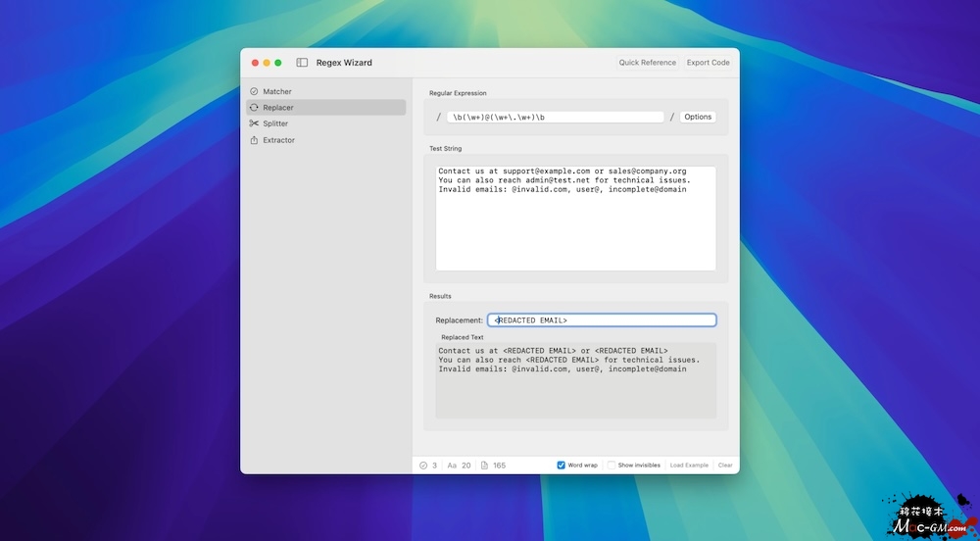Select Splitter in the sidebar
The width and height of the screenshot is (980, 541).
click(x=275, y=123)
